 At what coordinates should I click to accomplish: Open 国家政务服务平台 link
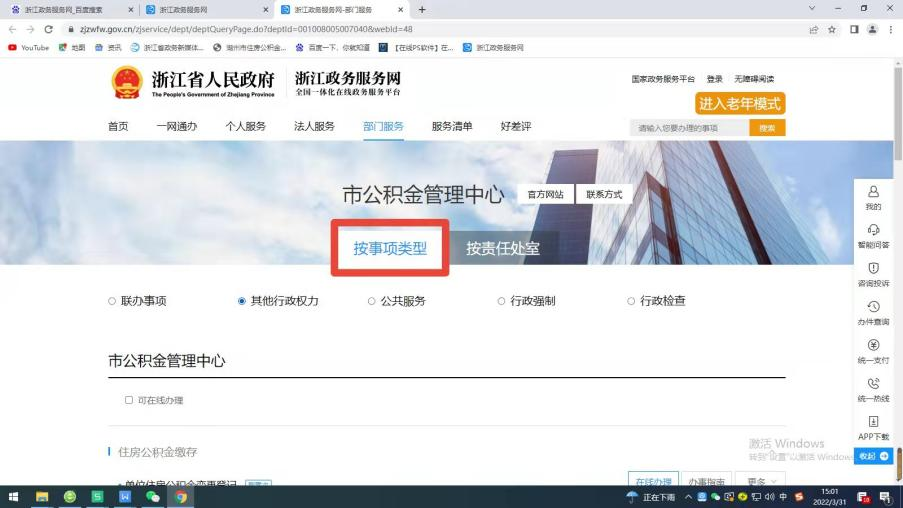click(x=663, y=79)
